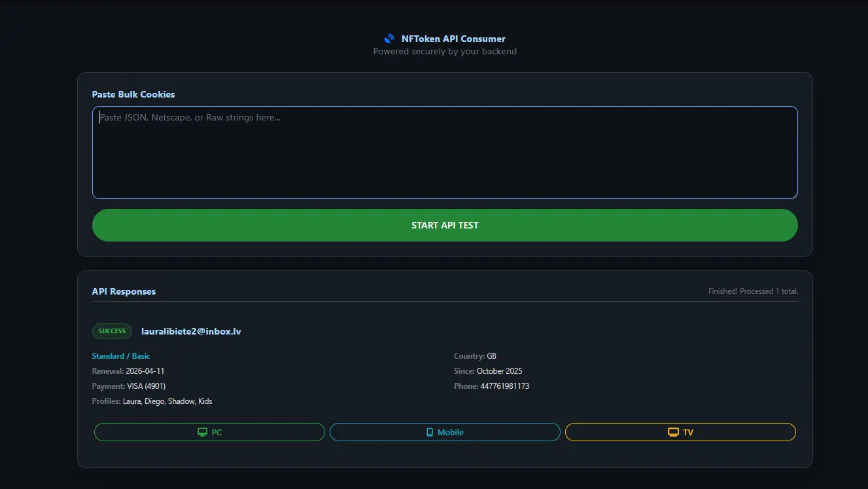The height and width of the screenshot is (489, 868).
Task: Click the PC monitor icon
Action: click(x=203, y=433)
